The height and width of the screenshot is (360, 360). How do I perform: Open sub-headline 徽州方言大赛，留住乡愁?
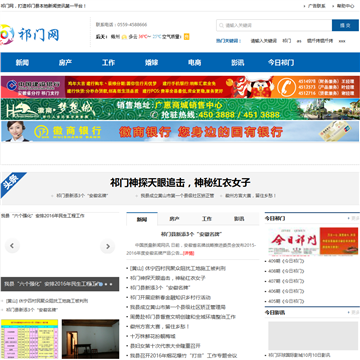(x=251, y=196)
